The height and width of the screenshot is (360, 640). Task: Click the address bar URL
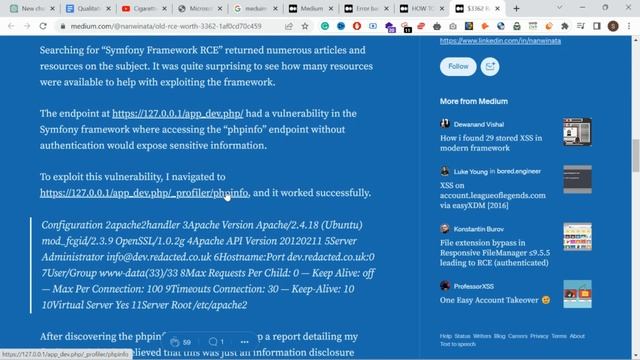pyautogui.click(x=166, y=26)
